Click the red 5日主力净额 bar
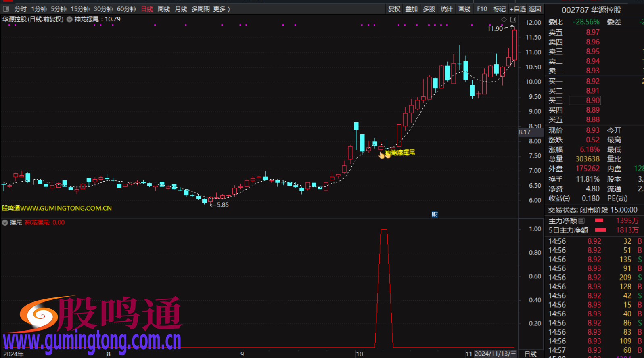Image resolution: width=644 pixels, height=358 pixels. point(601,230)
